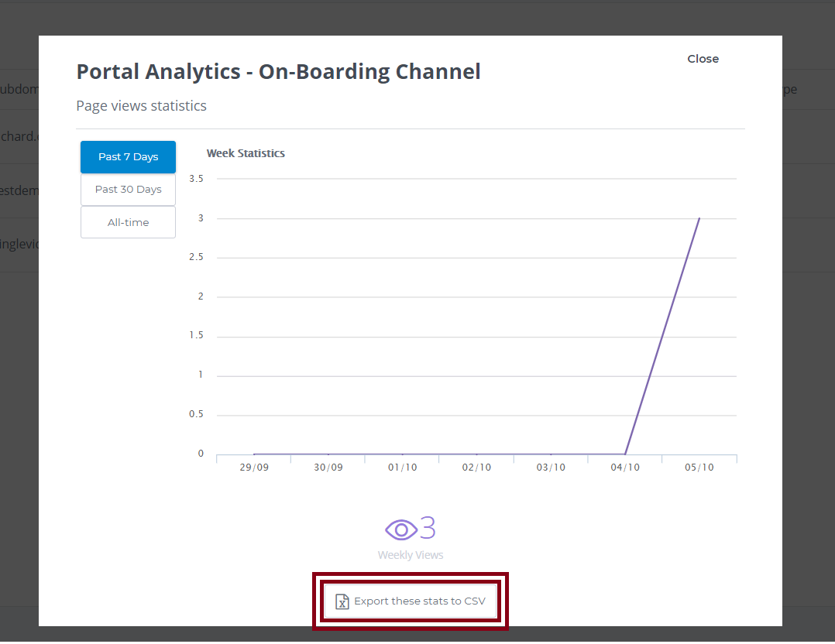Switch to the Past 7 Days view
This screenshot has height=644, width=835.
point(128,157)
